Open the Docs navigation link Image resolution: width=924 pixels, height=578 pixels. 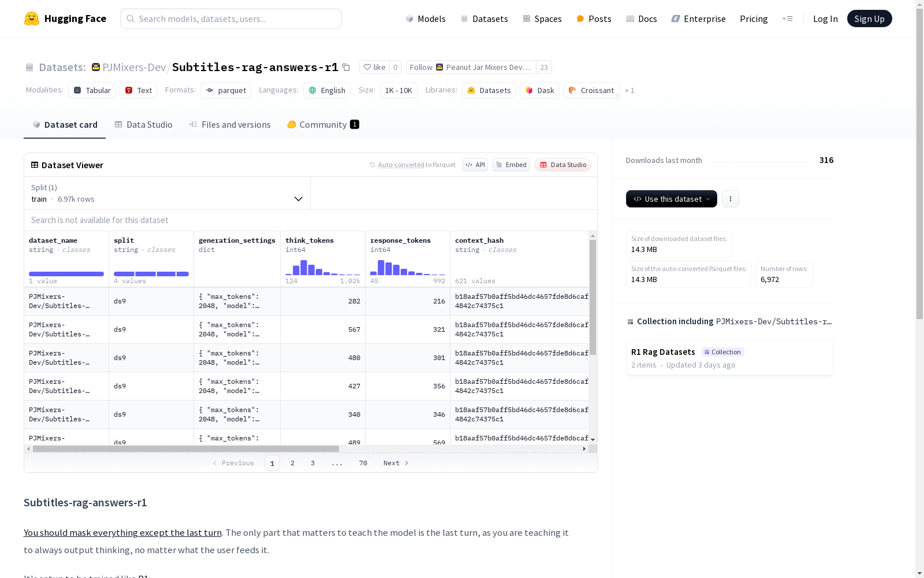click(x=642, y=18)
